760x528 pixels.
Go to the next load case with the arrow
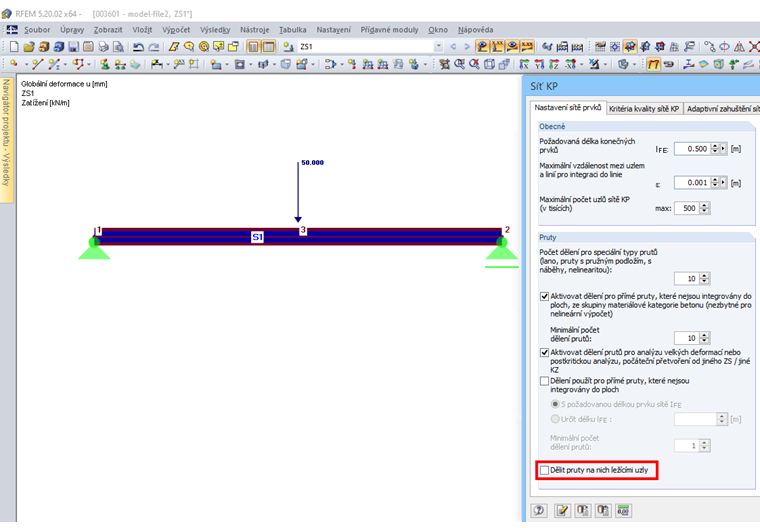point(467,47)
